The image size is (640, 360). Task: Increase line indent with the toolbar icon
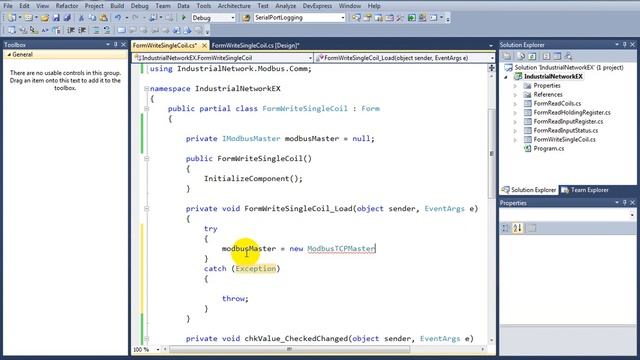point(82,30)
